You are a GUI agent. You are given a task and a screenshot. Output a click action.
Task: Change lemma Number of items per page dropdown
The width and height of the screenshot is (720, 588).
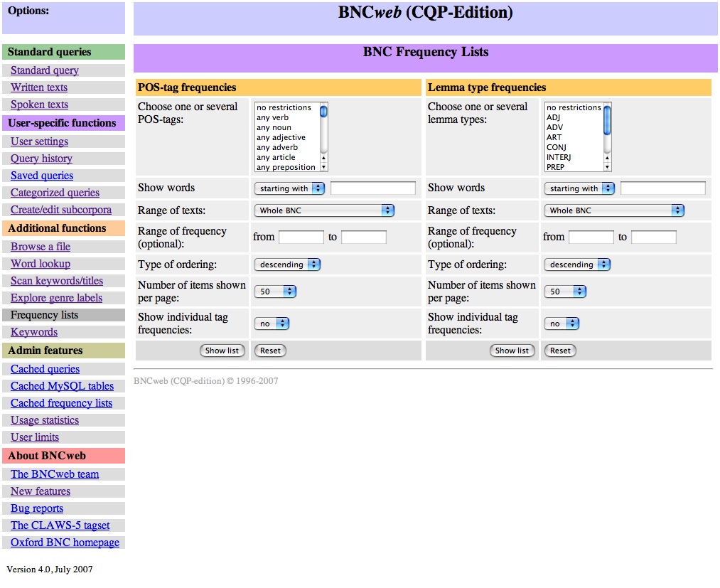click(x=565, y=292)
